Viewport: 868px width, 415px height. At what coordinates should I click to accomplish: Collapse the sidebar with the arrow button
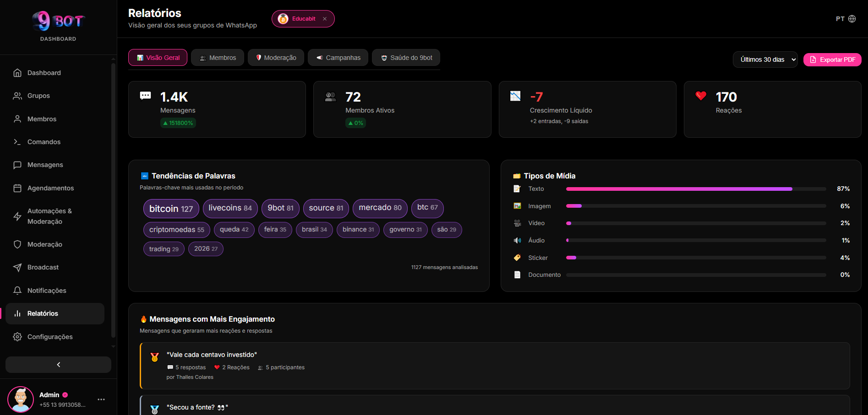click(x=58, y=364)
